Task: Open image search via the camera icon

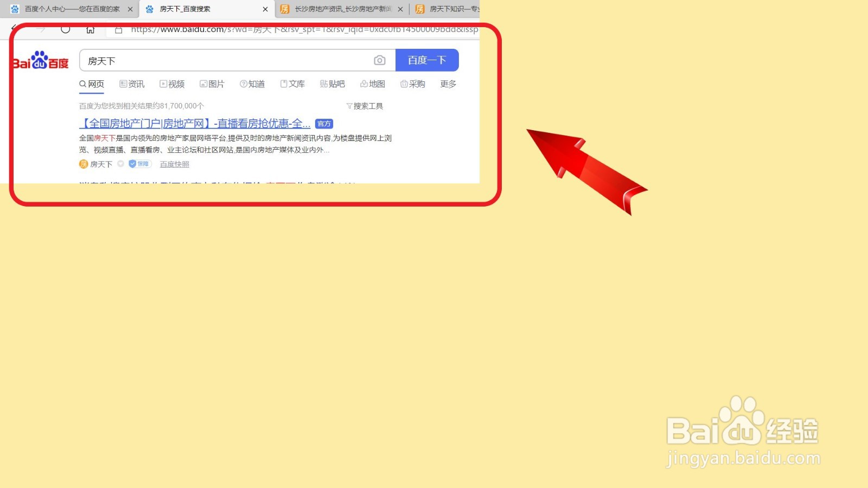Action: click(380, 60)
